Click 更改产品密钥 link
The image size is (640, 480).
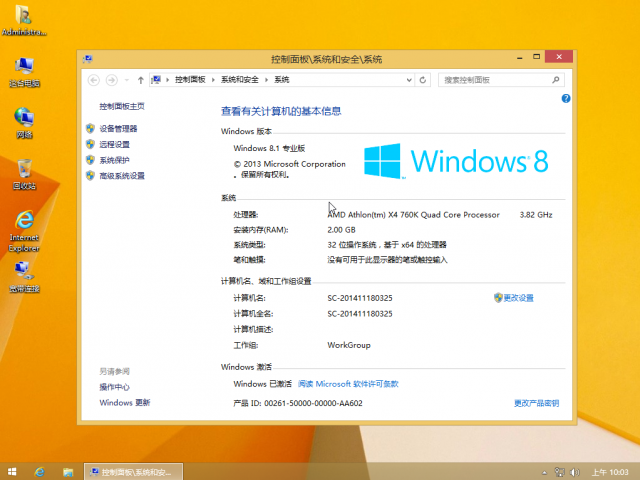point(536,403)
